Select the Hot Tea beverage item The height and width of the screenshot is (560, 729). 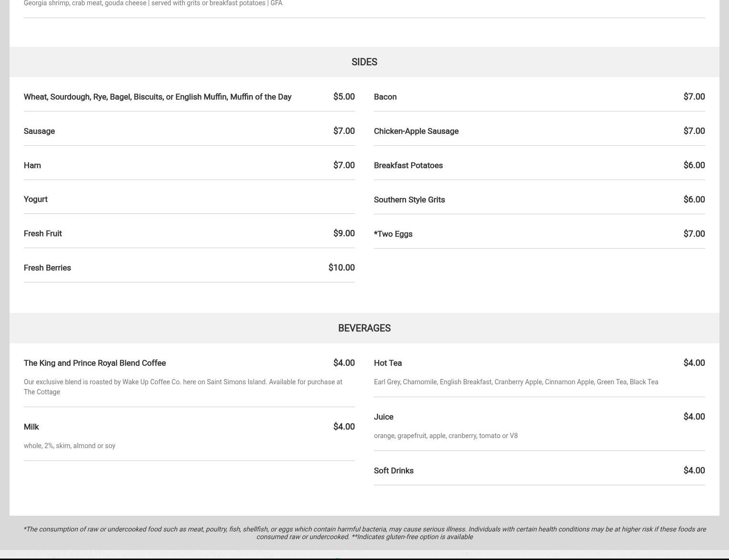coord(388,363)
